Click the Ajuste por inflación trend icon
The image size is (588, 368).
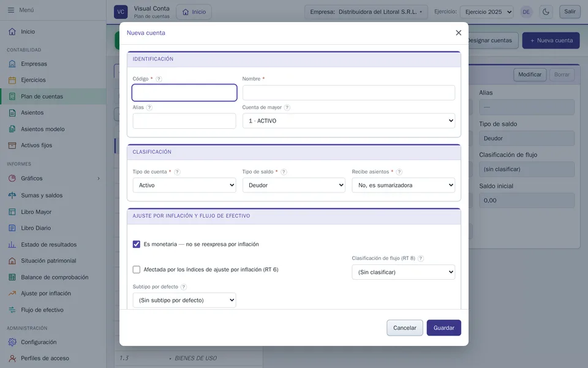12,293
